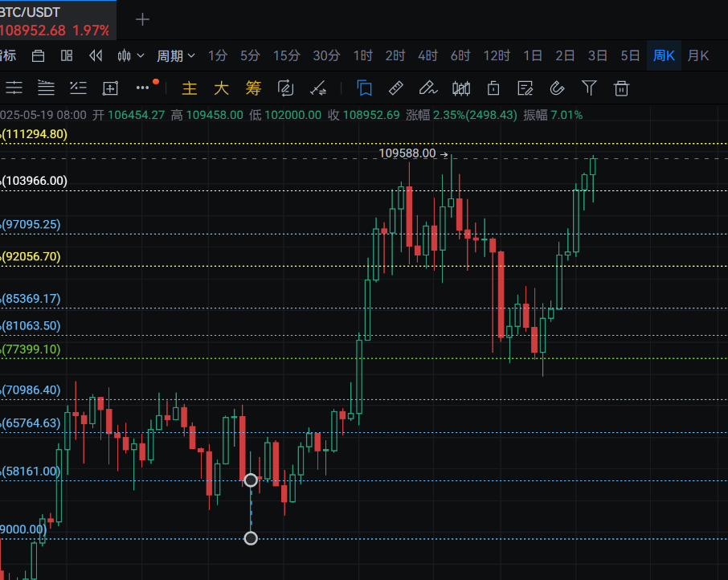728x580 pixels.
Task: Open the note edit icon
Action: (525, 88)
